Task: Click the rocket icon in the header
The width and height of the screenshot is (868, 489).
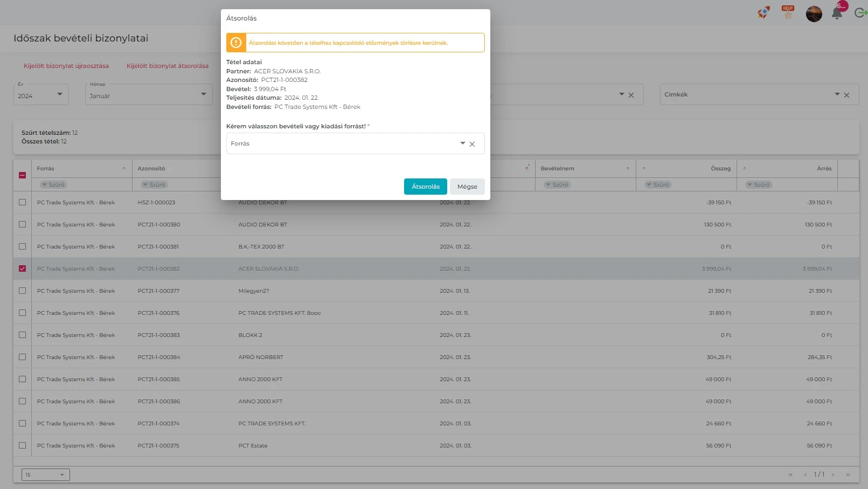Action: coord(763,12)
